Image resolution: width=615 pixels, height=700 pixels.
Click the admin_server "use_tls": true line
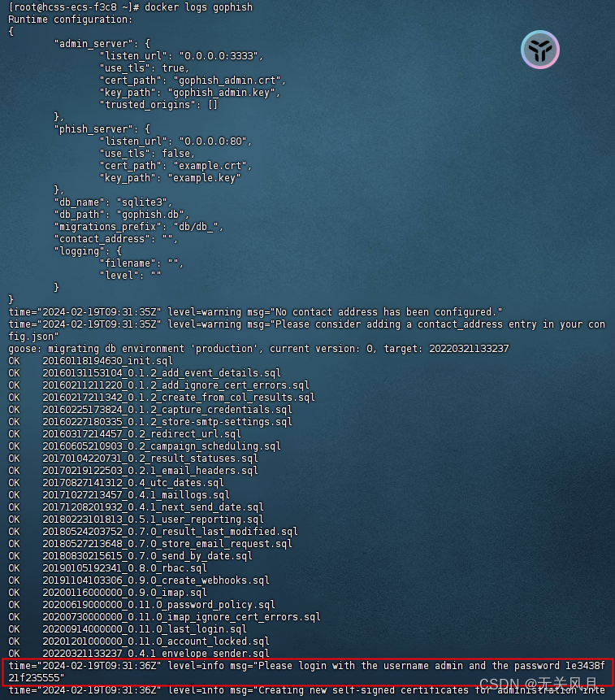pyautogui.click(x=144, y=67)
